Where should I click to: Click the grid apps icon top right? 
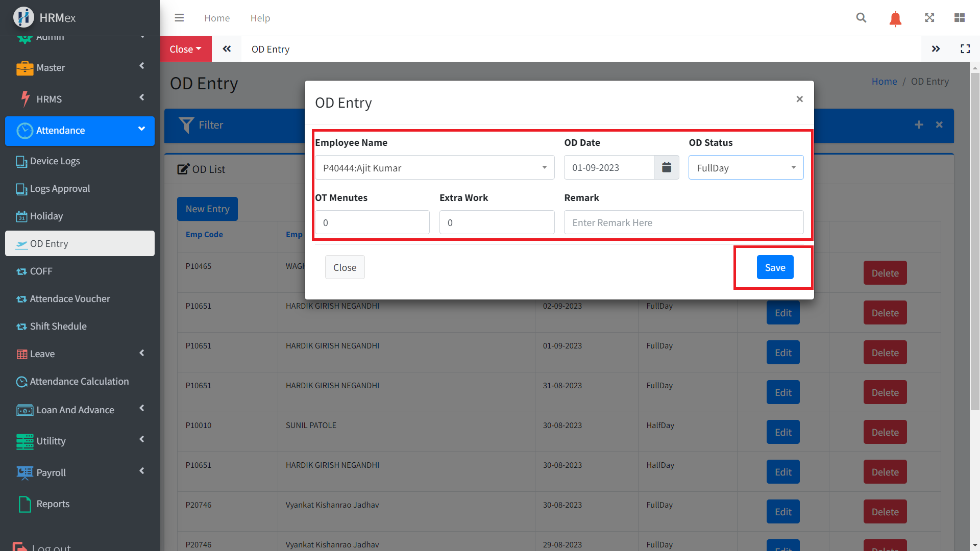(x=959, y=18)
